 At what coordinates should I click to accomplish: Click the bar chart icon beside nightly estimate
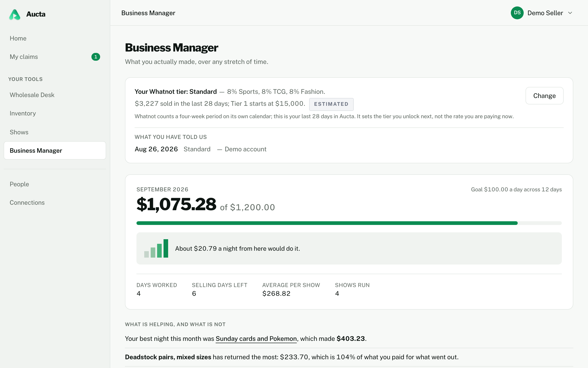(x=156, y=248)
